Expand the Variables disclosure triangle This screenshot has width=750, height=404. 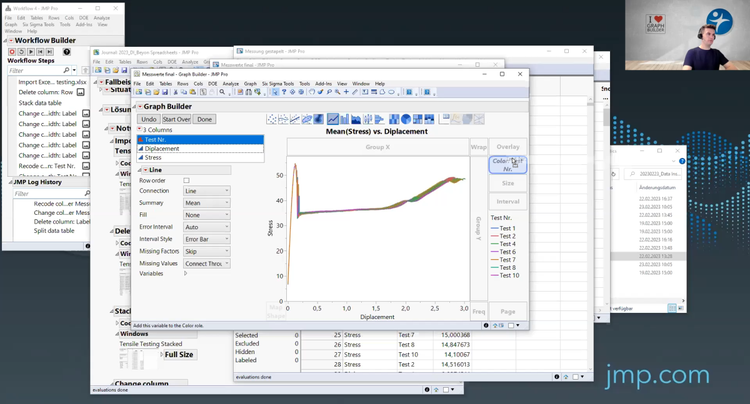pyautogui.click(x=185, y=273)
